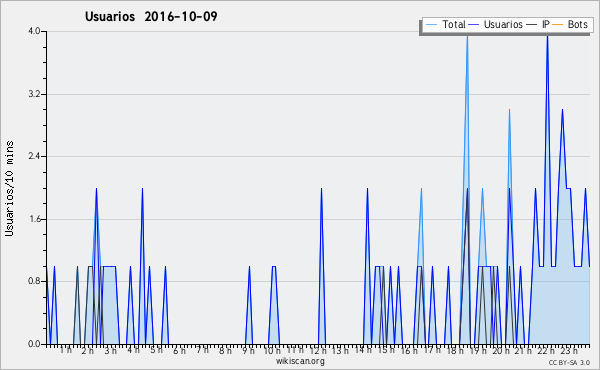Viewport: 600px width, 370px height.
Task: Click the '4 h' x-axis label
Action: click(133, 350)
